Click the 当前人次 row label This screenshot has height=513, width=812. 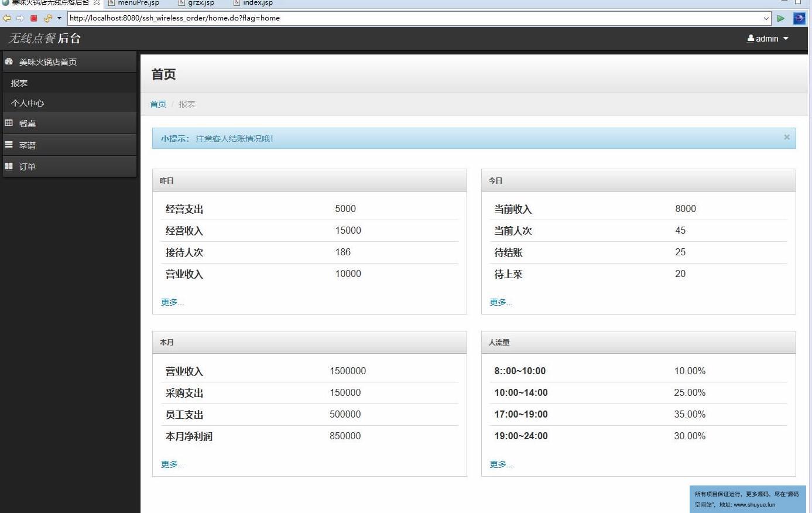513,231
